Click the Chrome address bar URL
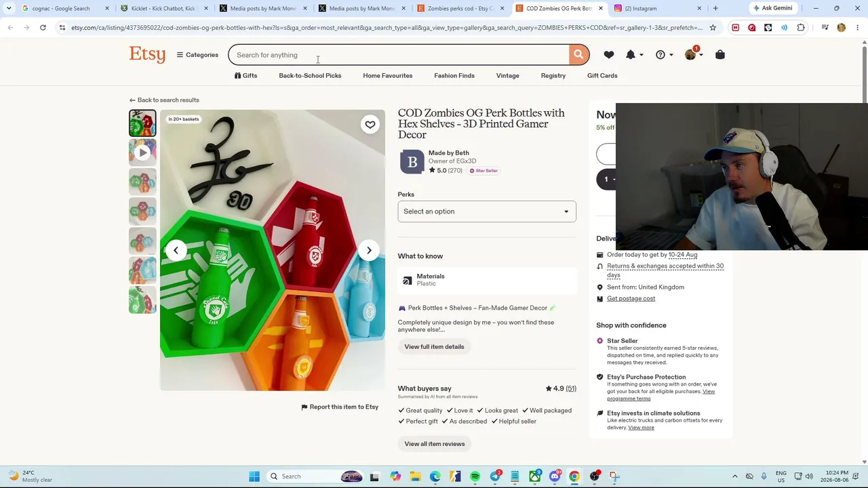This screenshot has height=488, width=868. tap(387, 28)
